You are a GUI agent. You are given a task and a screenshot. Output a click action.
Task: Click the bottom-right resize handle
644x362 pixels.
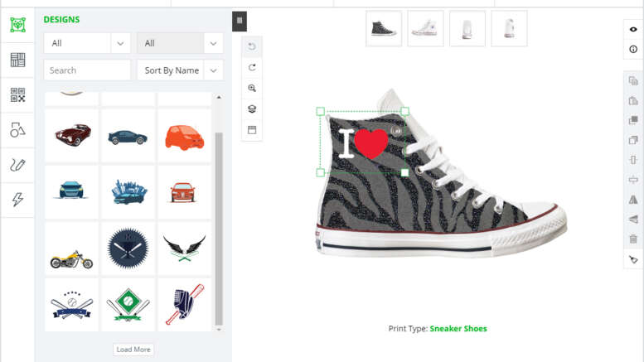(x=404, y=173)
